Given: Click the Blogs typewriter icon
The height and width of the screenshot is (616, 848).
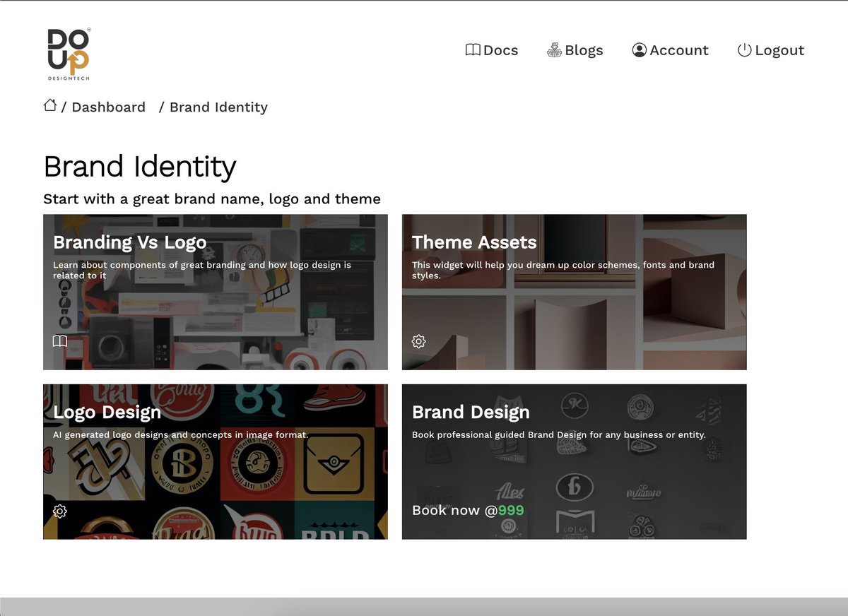Looking at the screenshot, I should coord(555,50).
